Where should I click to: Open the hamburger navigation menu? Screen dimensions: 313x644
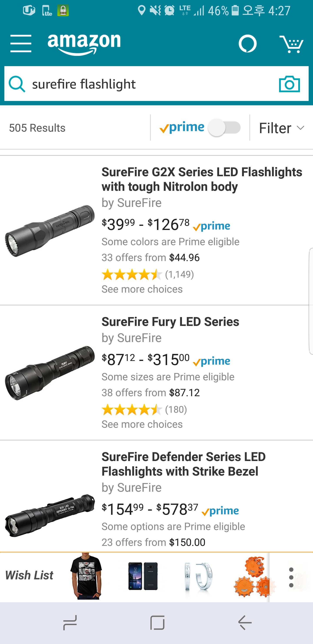click(x=21, y=44)
